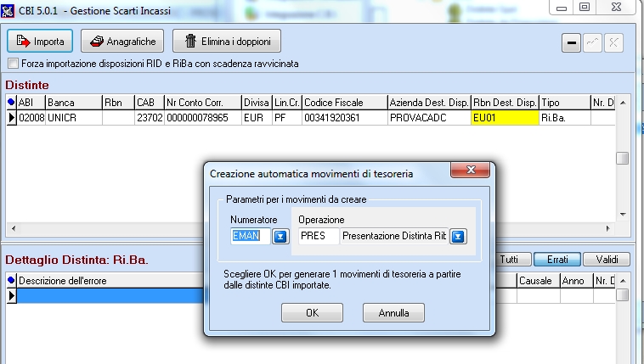644x364 pixels.
Task: Select account number 000000078965 cell
Action: click(202, 118)
